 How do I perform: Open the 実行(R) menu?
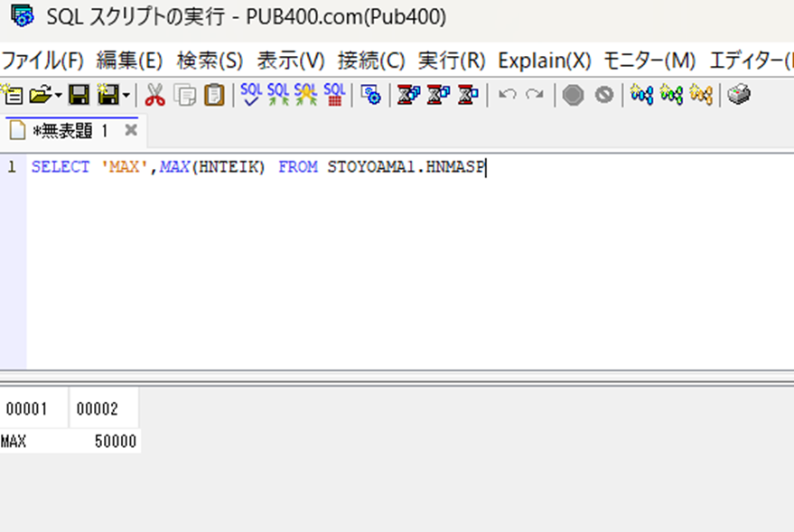pyautogui.click(x=452, y=61)
